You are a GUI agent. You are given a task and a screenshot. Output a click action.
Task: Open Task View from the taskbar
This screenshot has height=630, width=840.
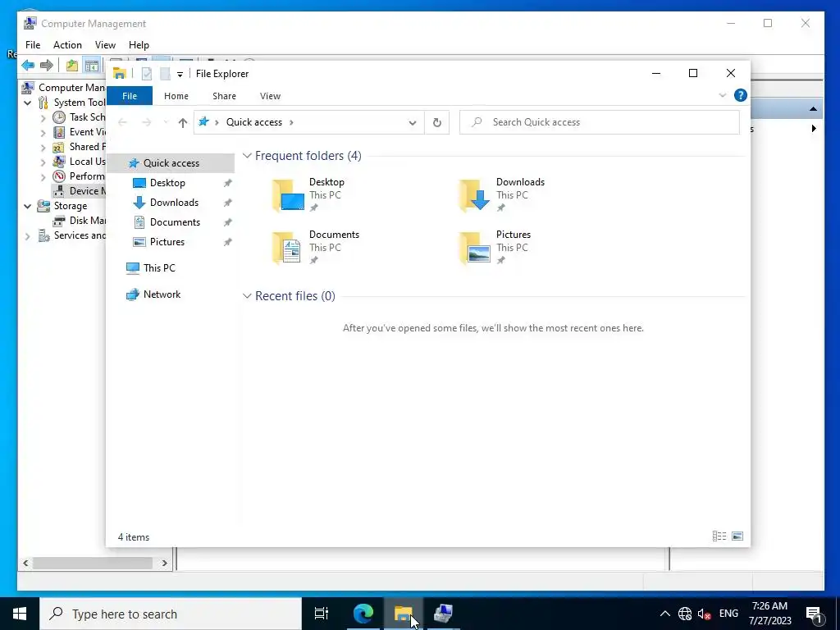coord(322,614)
